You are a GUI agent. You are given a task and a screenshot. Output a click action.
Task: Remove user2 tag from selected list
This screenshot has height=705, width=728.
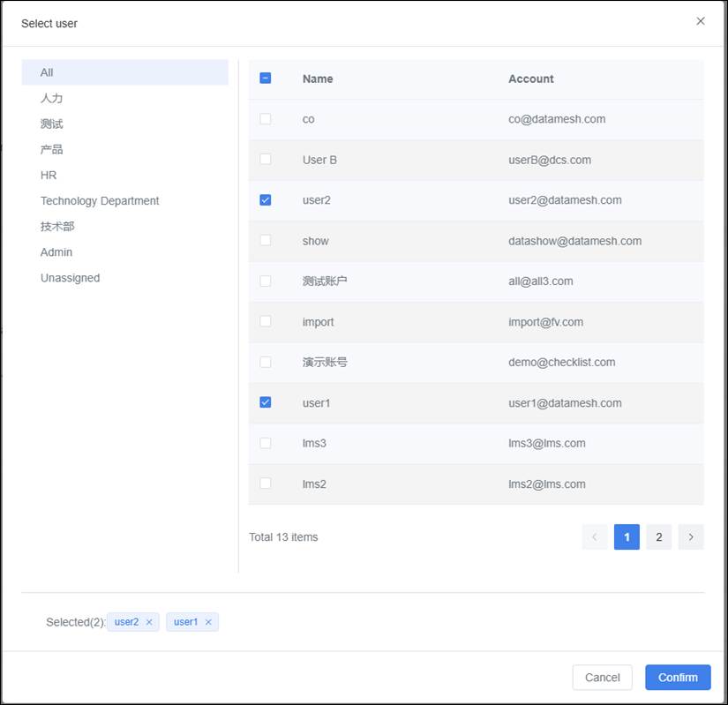pos(149,622)
